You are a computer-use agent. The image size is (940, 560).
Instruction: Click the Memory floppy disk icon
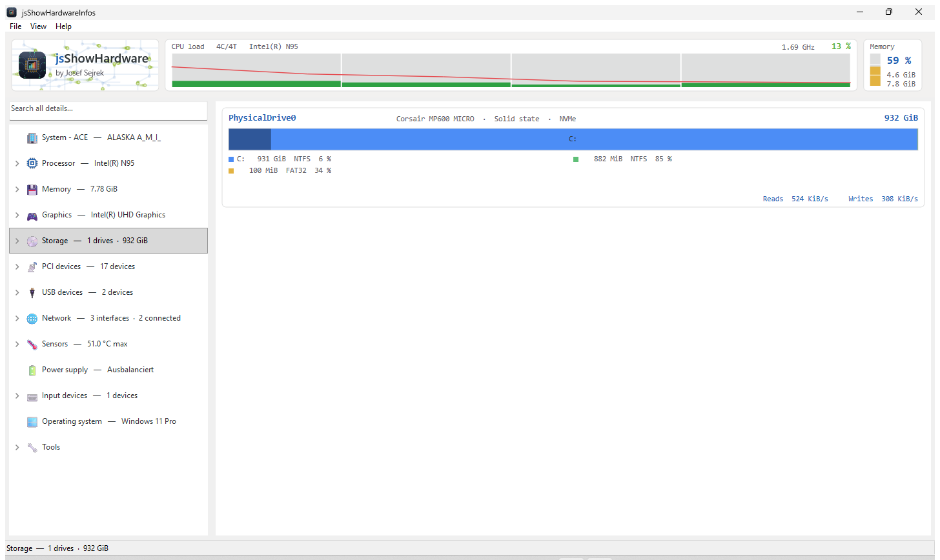coord(32,189)
